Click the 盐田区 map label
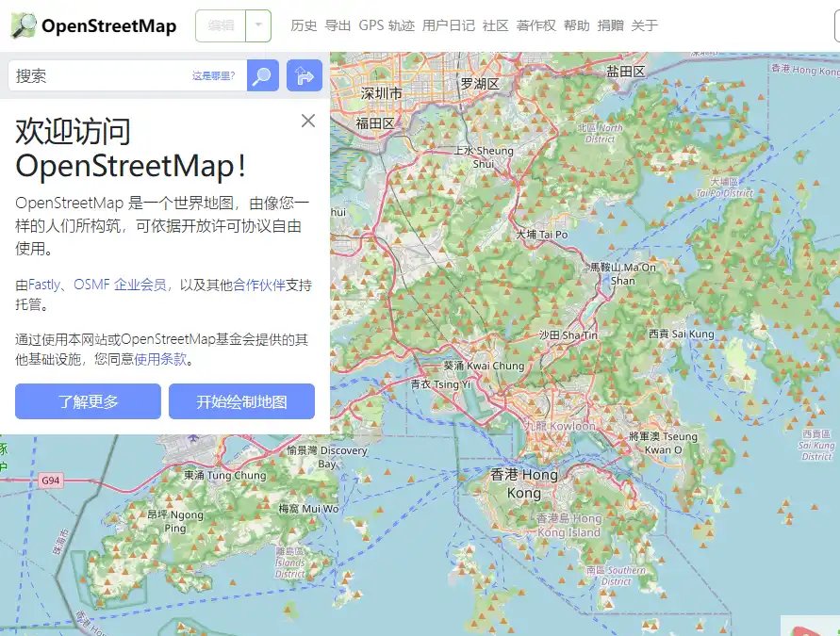This screenshot has width=840, height=636. click(626, 72)
